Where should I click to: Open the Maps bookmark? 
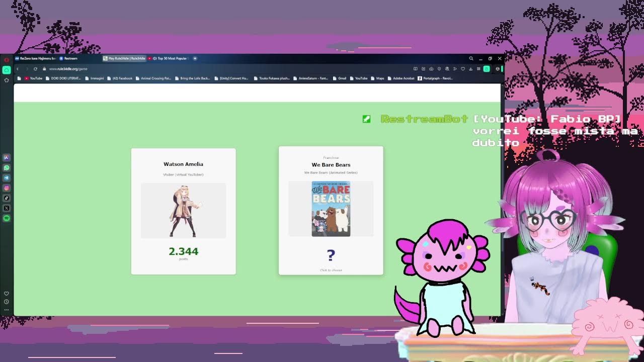(377, 78)
